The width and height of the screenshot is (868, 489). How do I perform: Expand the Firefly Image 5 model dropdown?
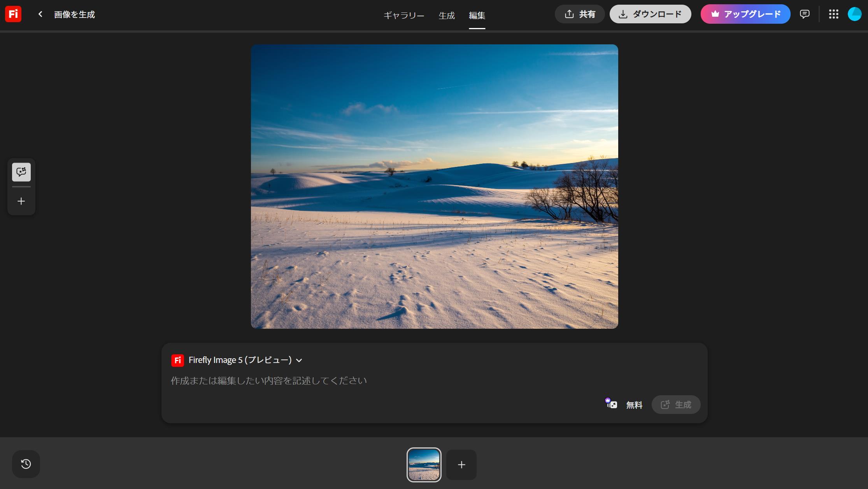point(239,360)
